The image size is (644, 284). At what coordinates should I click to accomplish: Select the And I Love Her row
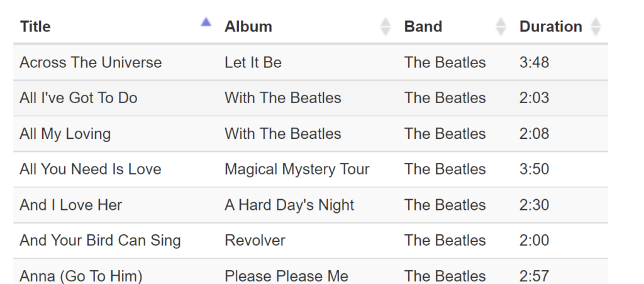point(71,205)
